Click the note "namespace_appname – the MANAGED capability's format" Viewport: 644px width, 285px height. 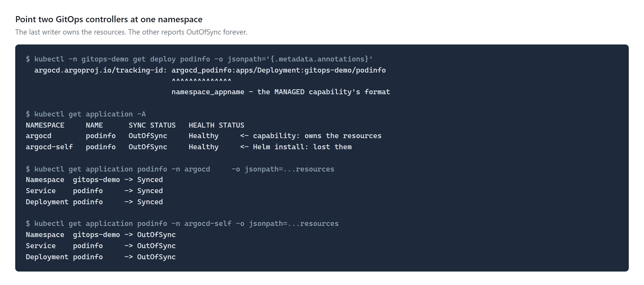pyautogui.click(x=281, y=92)
